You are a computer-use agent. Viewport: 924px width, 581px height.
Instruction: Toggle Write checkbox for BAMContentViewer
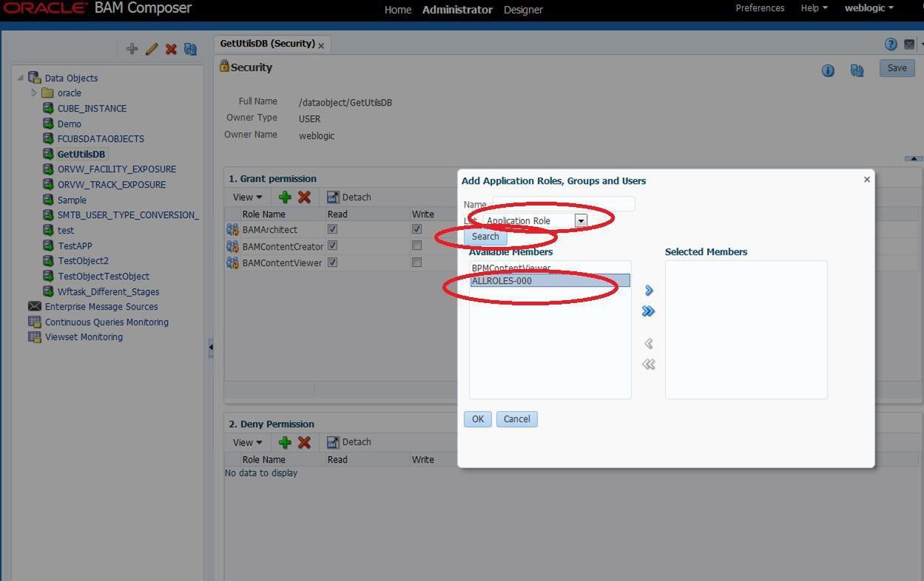click(417, 262)
